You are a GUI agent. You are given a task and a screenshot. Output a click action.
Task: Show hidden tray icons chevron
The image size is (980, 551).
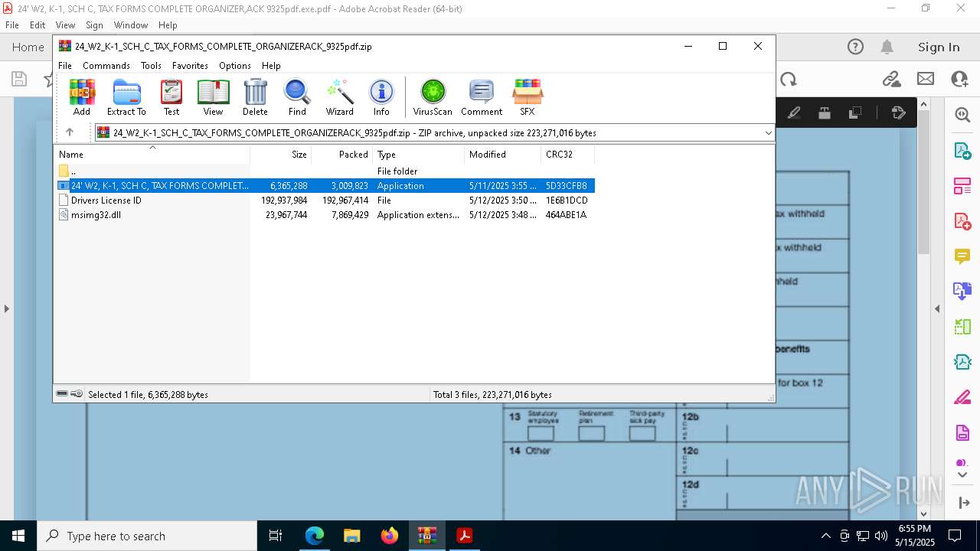(825, 536)
